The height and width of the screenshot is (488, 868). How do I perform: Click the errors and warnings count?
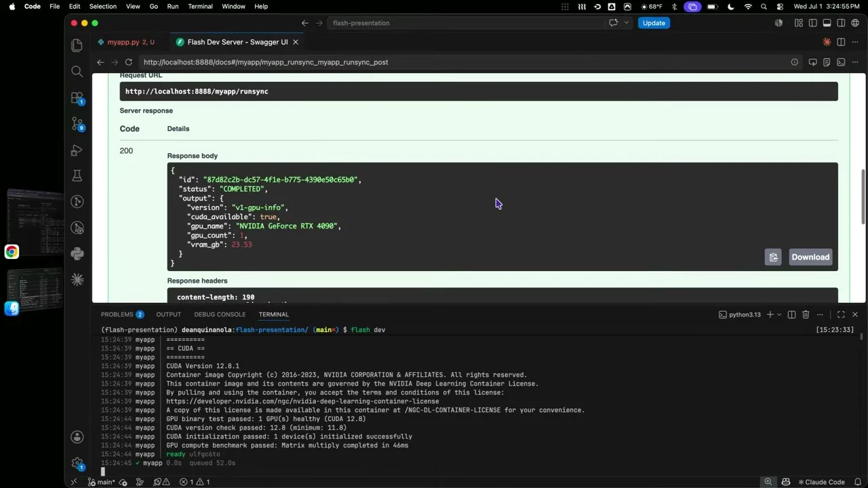pyautogui.click(x=195, y=482)
